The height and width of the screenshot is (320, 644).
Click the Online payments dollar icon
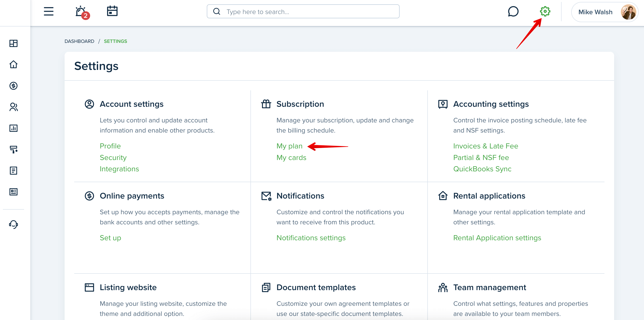pyautogui.click(x=89, y=196)
